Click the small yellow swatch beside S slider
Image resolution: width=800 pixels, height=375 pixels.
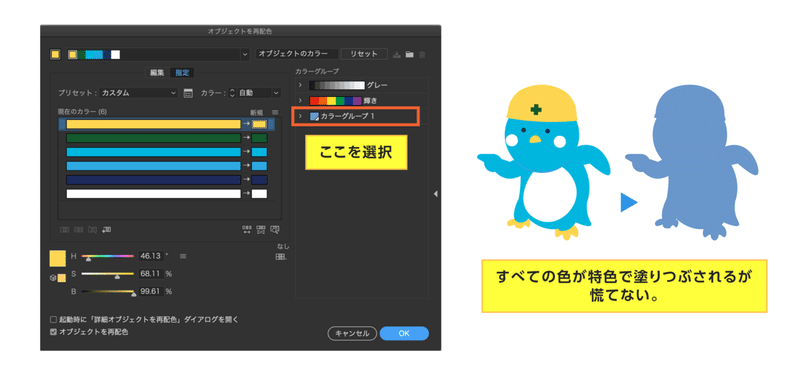pyautogui.click(x=62, y=279)
